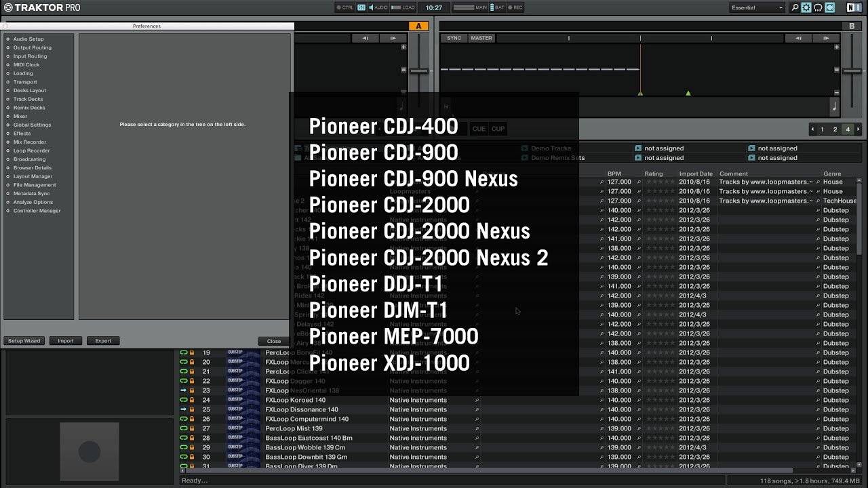Open the search magnifier in the header

click(x=795, y=7)
